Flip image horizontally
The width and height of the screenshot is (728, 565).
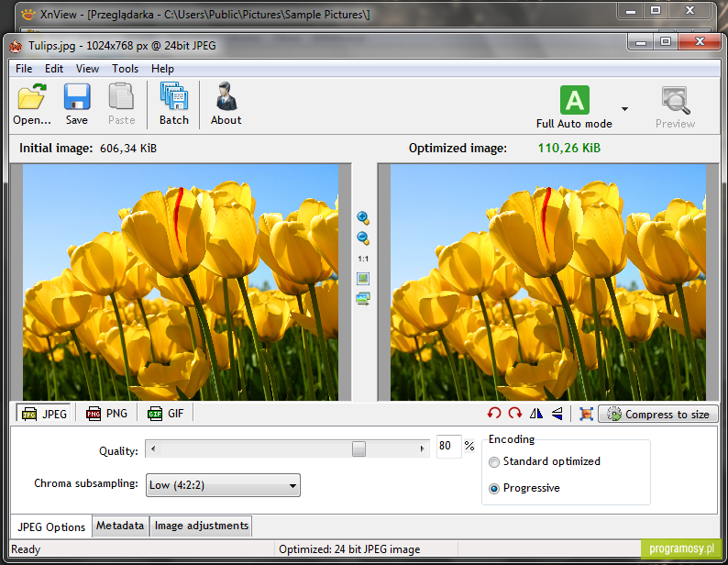click(536, 413)
